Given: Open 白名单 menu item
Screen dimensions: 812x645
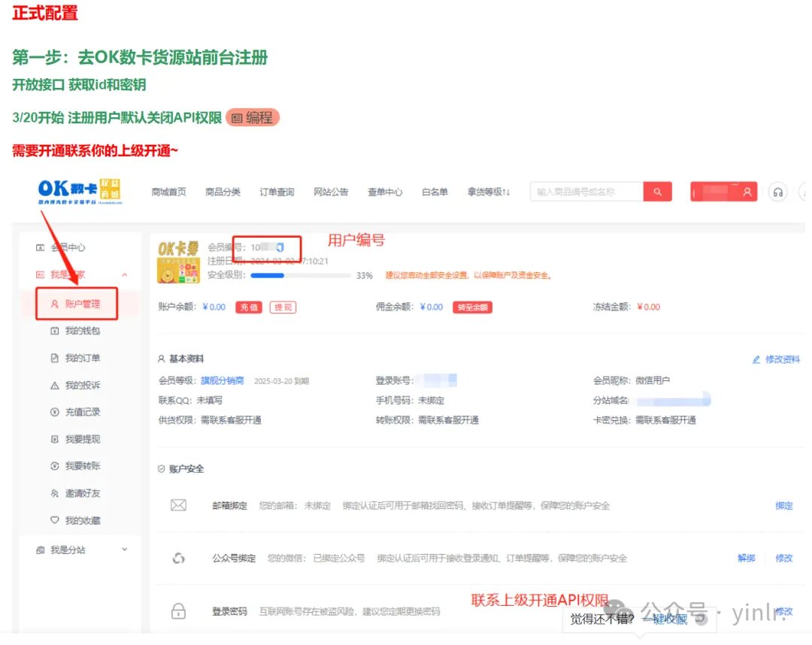Looking at the screenshot, I should pyautogui.click(x=435, y=192).
